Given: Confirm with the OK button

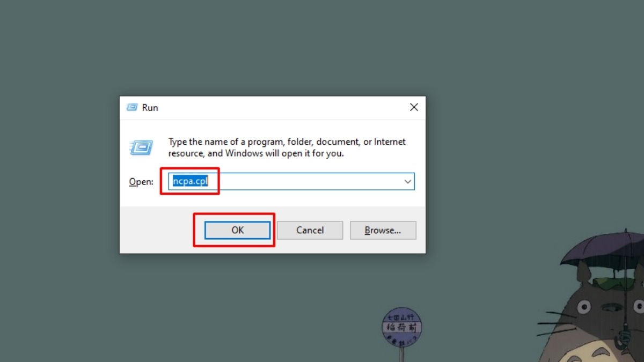Looking at the screenshot, I should pos(237,230).
